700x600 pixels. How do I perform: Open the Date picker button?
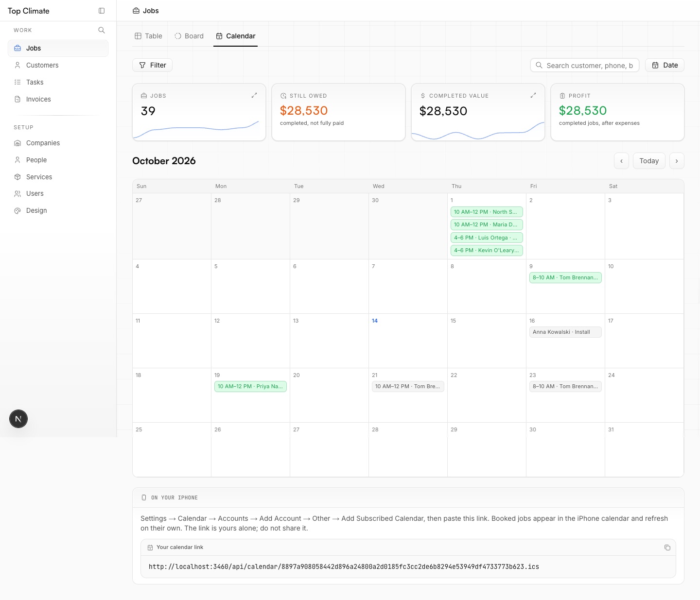(665, 65)
